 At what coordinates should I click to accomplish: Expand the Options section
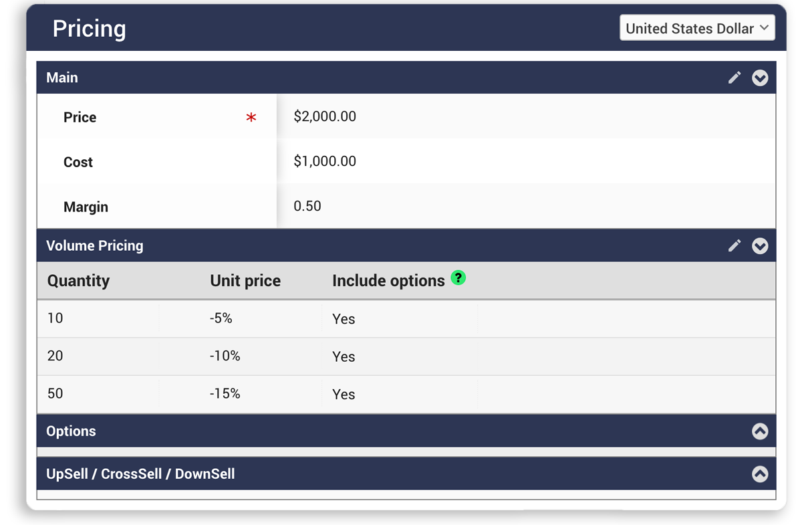760,431
